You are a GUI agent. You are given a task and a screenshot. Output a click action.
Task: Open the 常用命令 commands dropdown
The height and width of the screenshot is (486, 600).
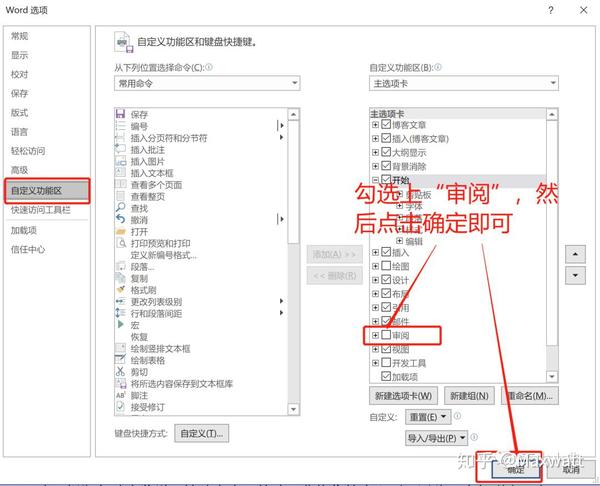pyautogui.click(x=207, y=83)
